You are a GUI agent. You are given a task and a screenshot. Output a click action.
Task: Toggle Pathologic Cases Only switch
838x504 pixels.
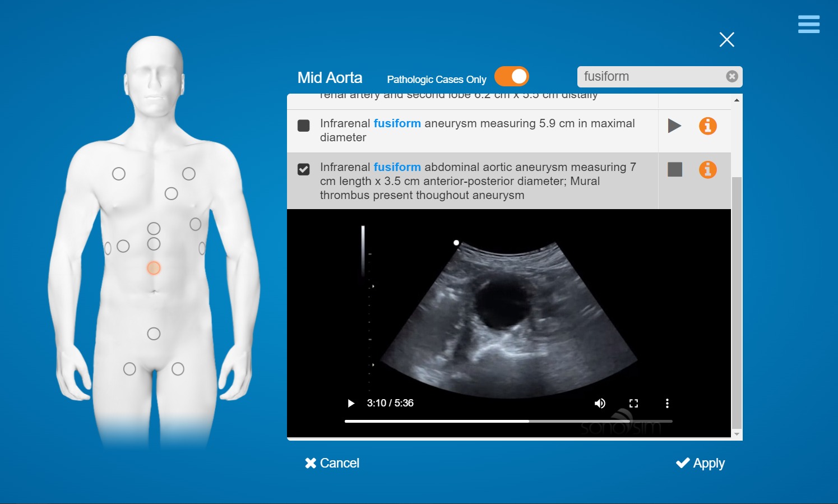coord(511,77)
